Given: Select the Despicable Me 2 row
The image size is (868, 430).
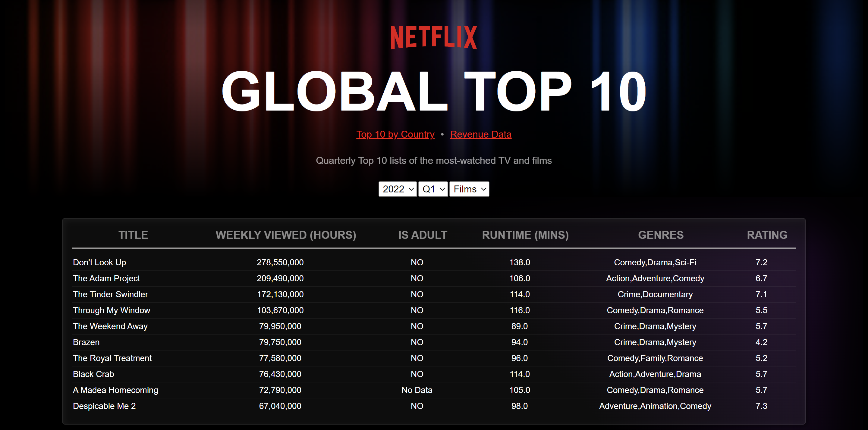Looking at the screenshot, I should click(105, 406).
